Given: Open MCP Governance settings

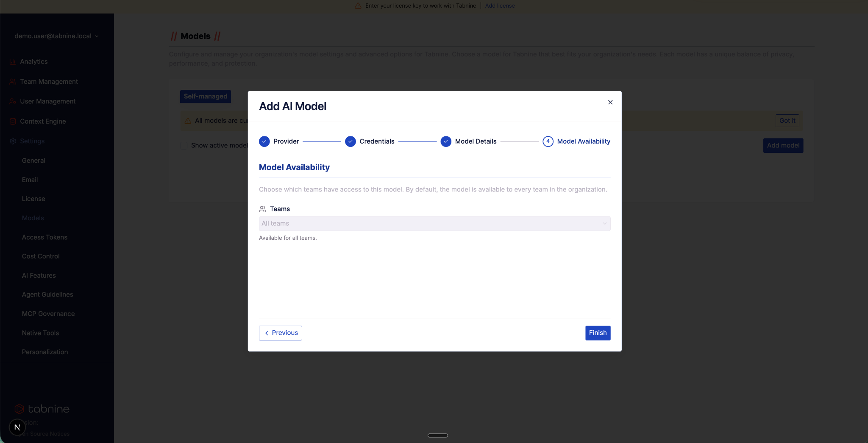Looking at the screenshot, I should 48,314.
